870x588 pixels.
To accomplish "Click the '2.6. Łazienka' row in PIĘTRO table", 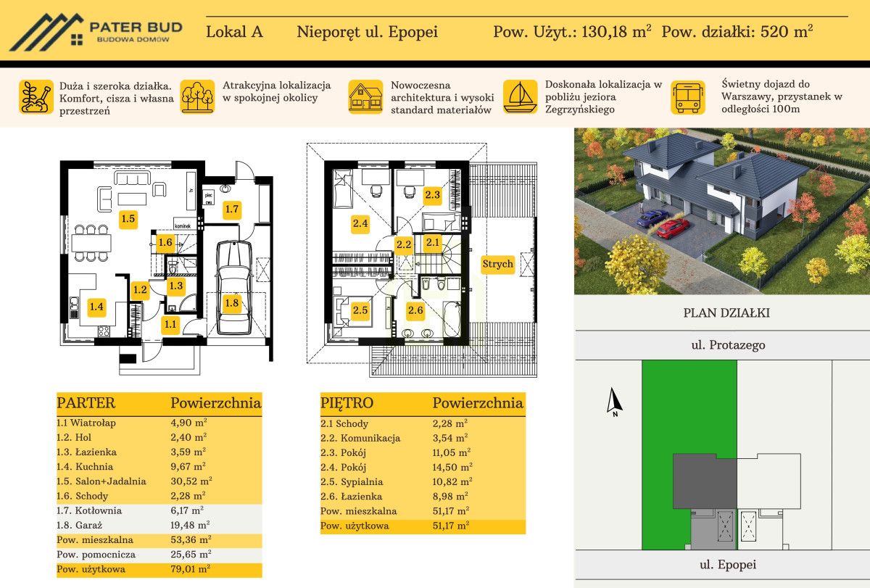I will (x=423, y=497).
